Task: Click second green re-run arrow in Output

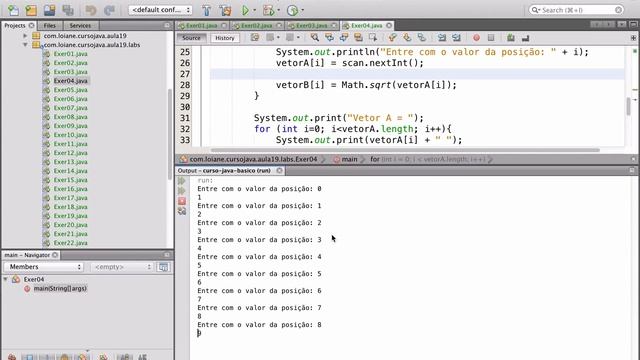Action: pyautogui.click(x=182, y=191)
